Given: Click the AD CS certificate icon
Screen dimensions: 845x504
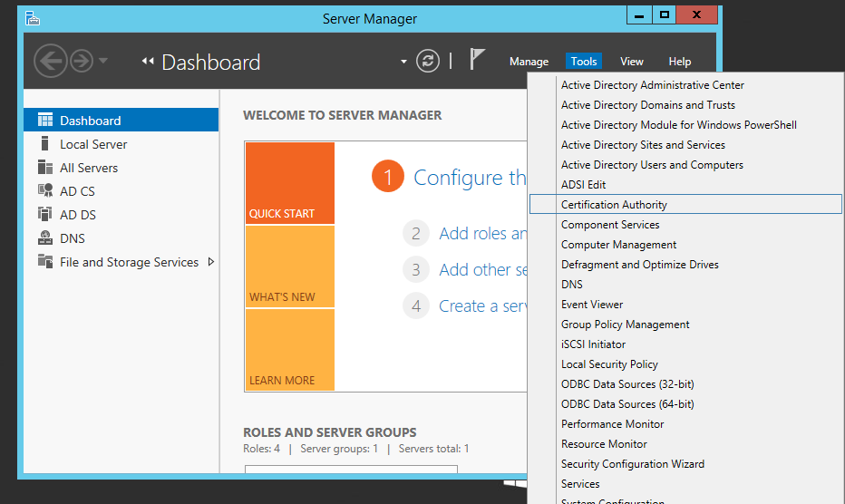Looking at the screenshot, I should point(45,191).
